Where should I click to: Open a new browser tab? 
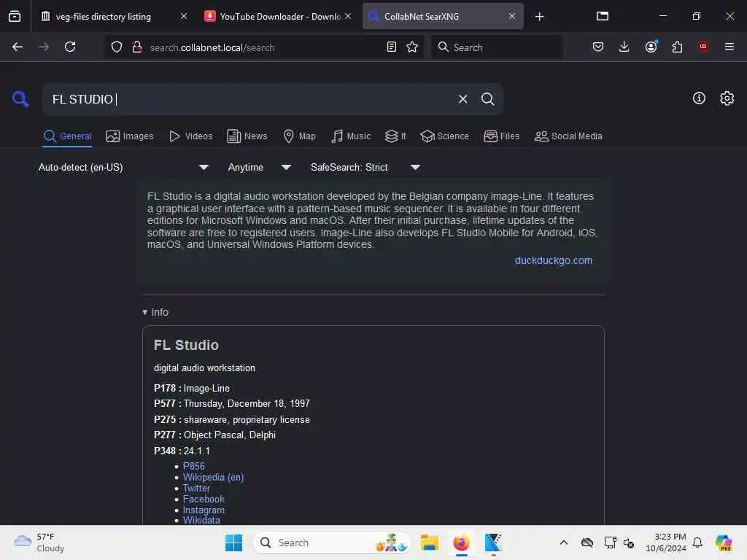(x=539, y=17)
